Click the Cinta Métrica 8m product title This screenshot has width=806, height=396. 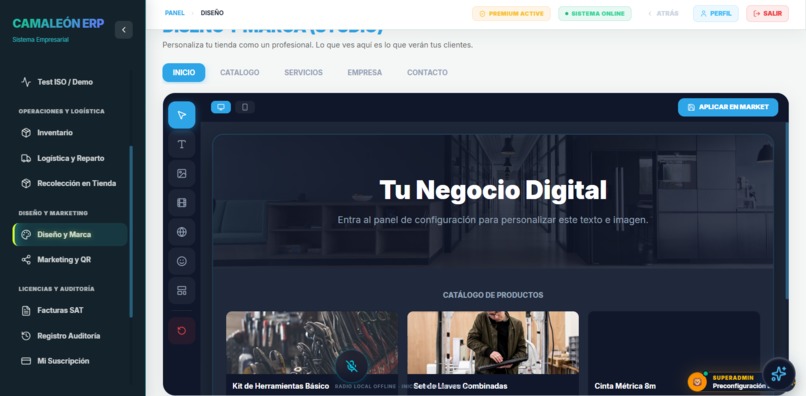[x=625, y=386]
